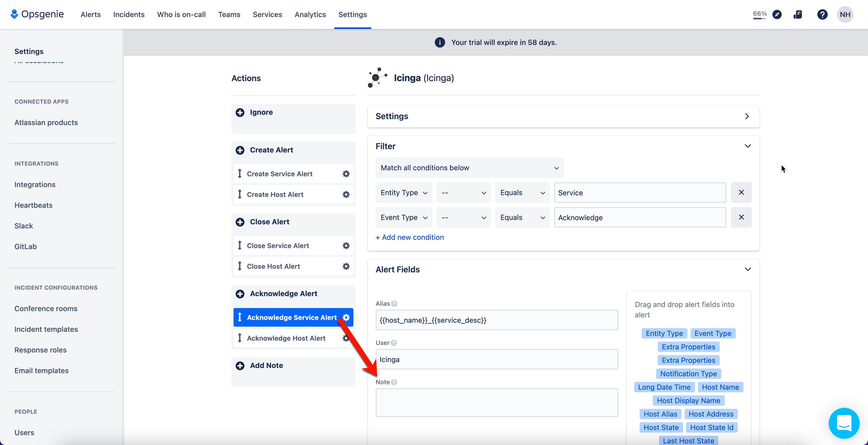Open the what's new announcements icon
This screenshot has height=445, width=868.
[798, 14]
